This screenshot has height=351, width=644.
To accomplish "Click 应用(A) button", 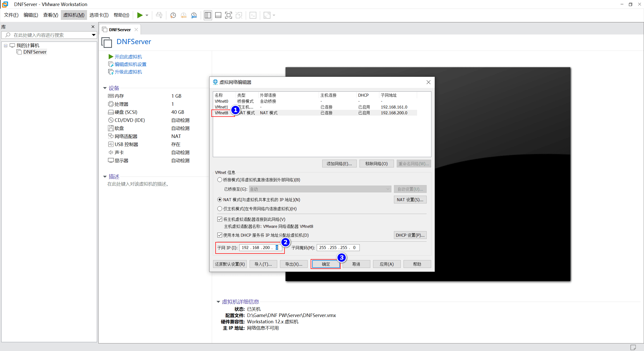I will click(x=387, y=264).
